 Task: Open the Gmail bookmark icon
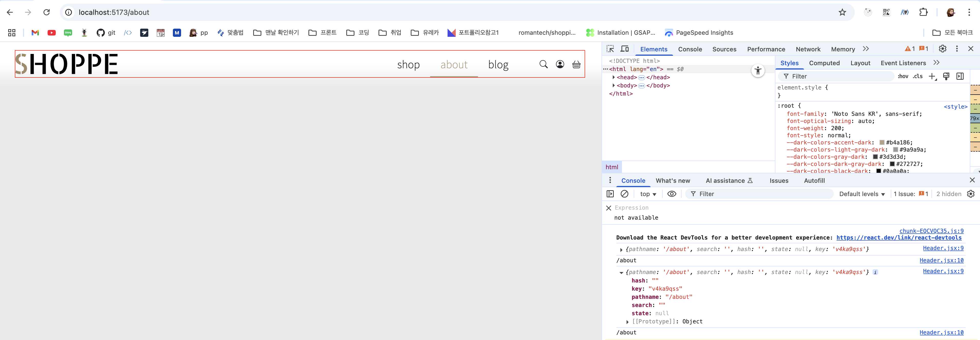[x=35, y=33]
